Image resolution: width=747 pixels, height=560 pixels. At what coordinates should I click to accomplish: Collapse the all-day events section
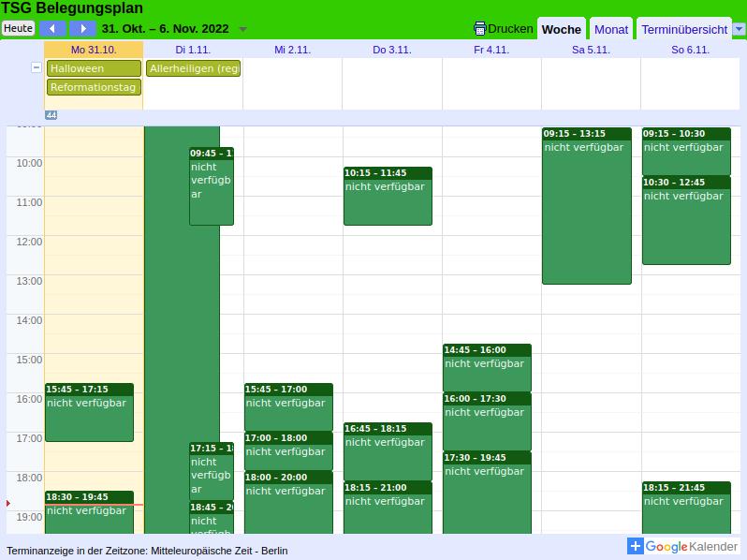pos(37,68)
